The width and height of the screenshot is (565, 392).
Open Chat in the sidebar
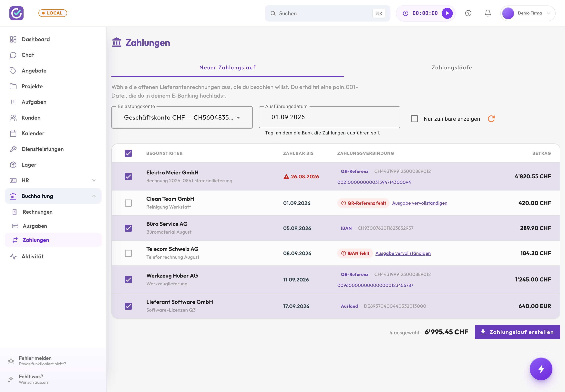point(53,55)
